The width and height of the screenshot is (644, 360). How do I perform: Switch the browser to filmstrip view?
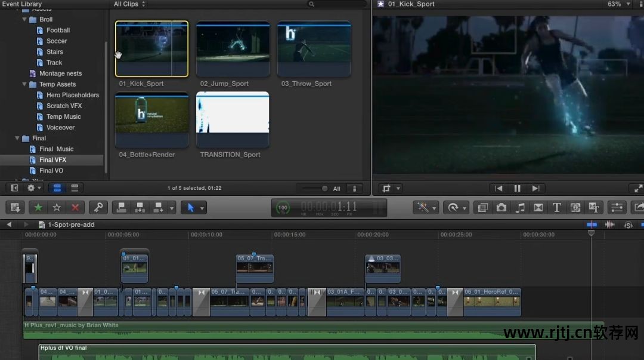(x=57, y=188)
